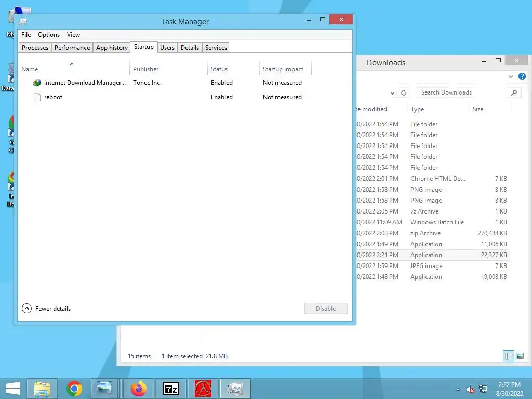This screenshot has width=532, height=399.
Task: Open the picture viewer taskbar icon
Action: click(104, 389)
